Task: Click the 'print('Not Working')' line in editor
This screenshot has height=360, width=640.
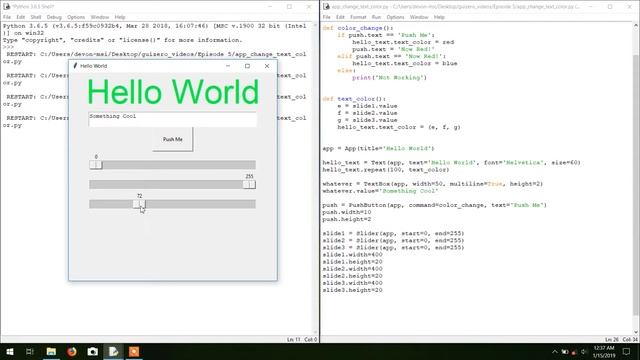Action: coord(389,78)
